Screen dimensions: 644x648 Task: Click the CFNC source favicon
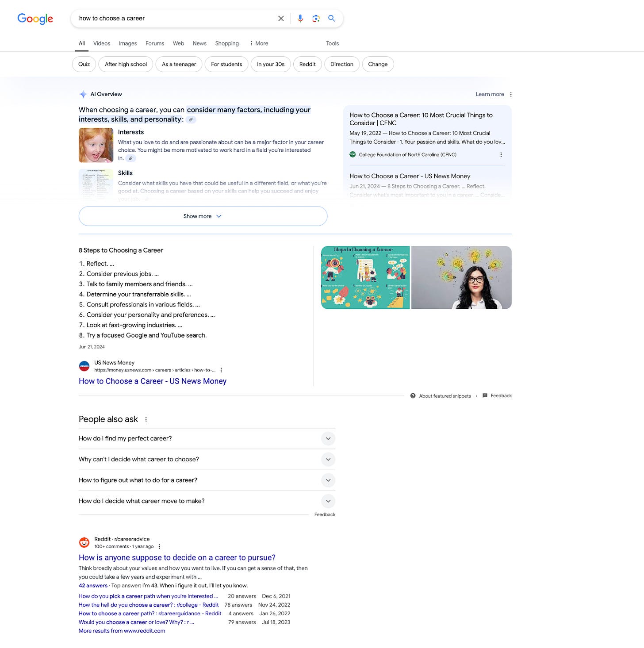point(353,154)
